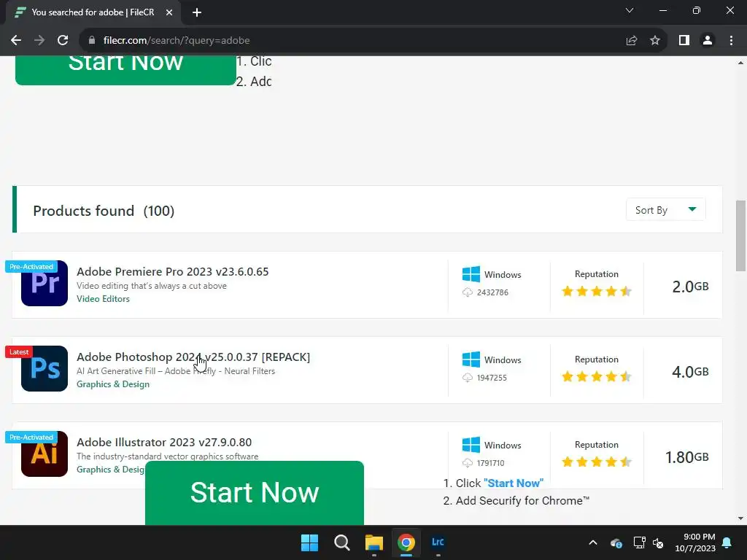Click Products found (100) heading
Viewport: 747px width, 560px height.
pos(104,211)
